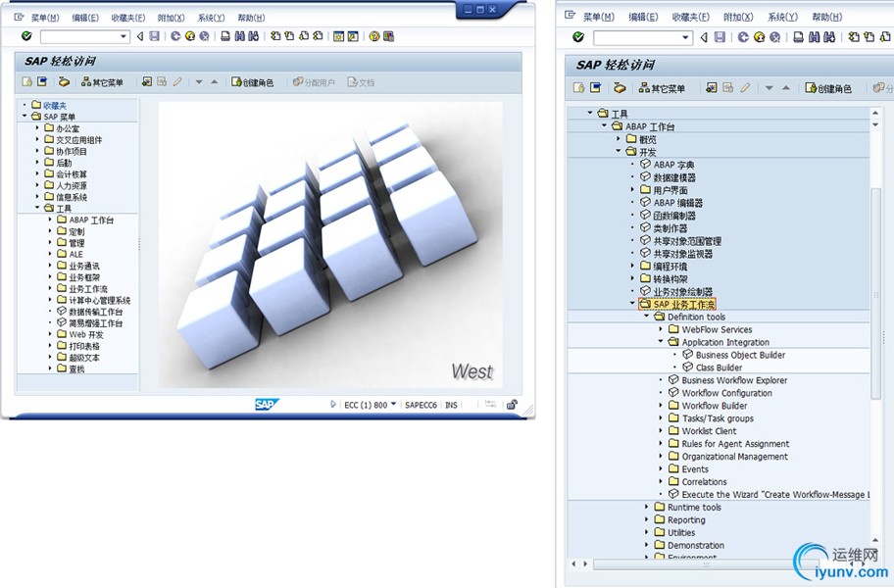Click the tree's vertical scroll up arrow
The width and height of the screenshot is (894, 588).
(875, 113)
